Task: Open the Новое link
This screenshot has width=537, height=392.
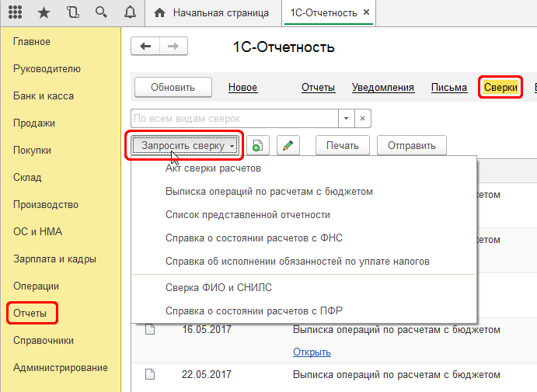Action: [x=242, y=88]
